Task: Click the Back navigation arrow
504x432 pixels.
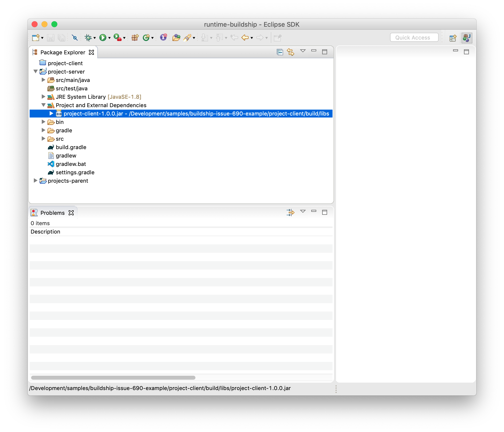Action: 245,38
